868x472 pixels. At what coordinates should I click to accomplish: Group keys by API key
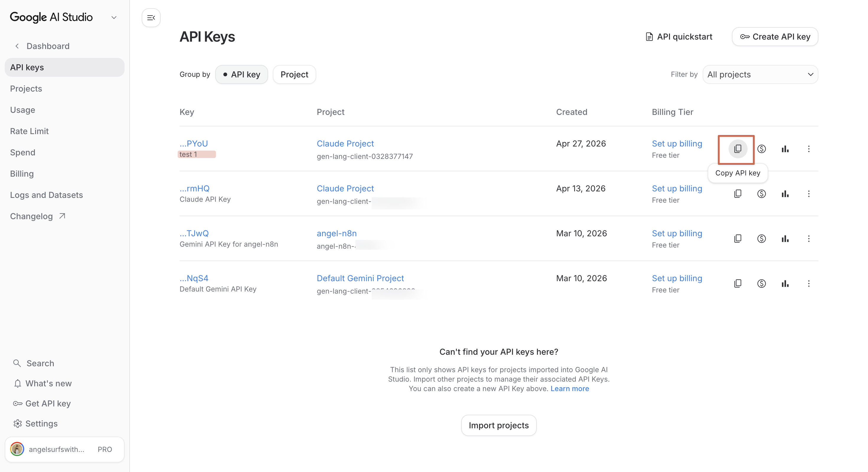click(x=241, y=74)
